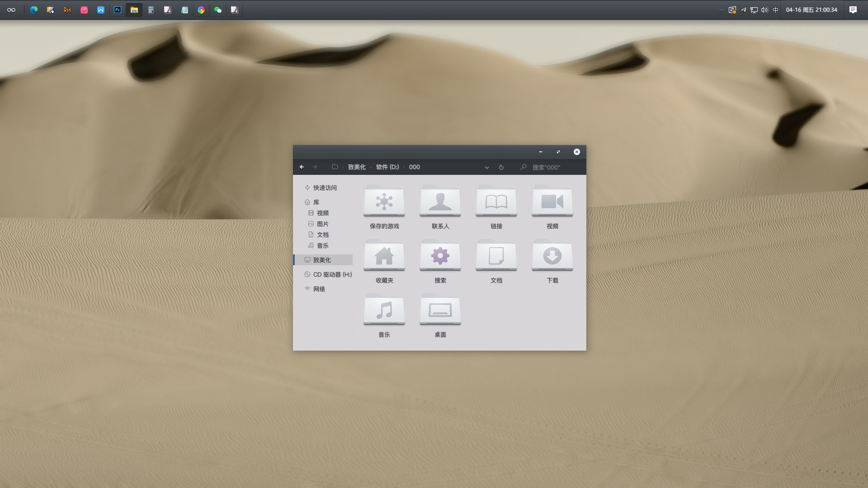Viewport: 868px width, 488px height.
Task: Switch to Photoshop in the taskbar
Action: coord(118,10)
